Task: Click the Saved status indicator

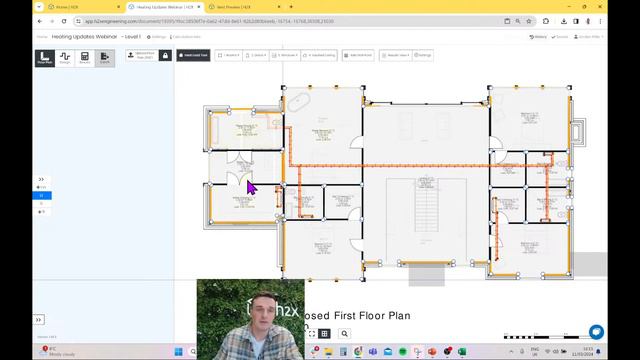Action: coord(560,37)
